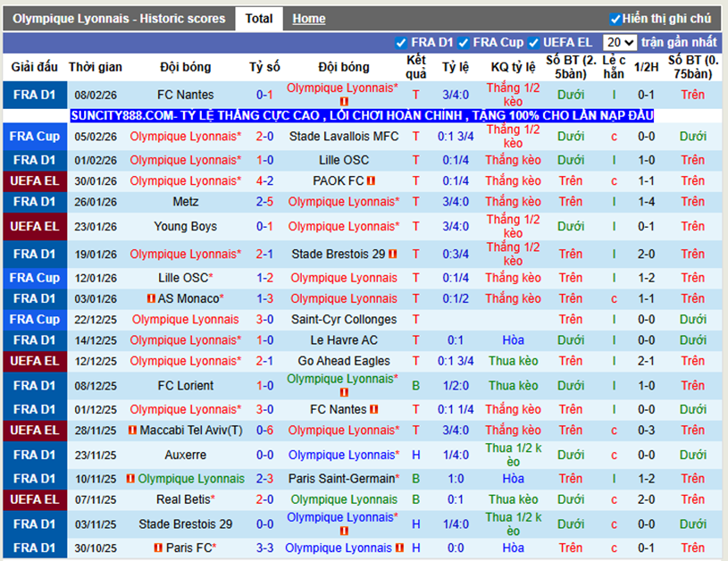728x561 pixels.
Task: Click the red card under Olympique Lyonnais 08/02/26
Action: pyautogui.click(x=344, y=101)
